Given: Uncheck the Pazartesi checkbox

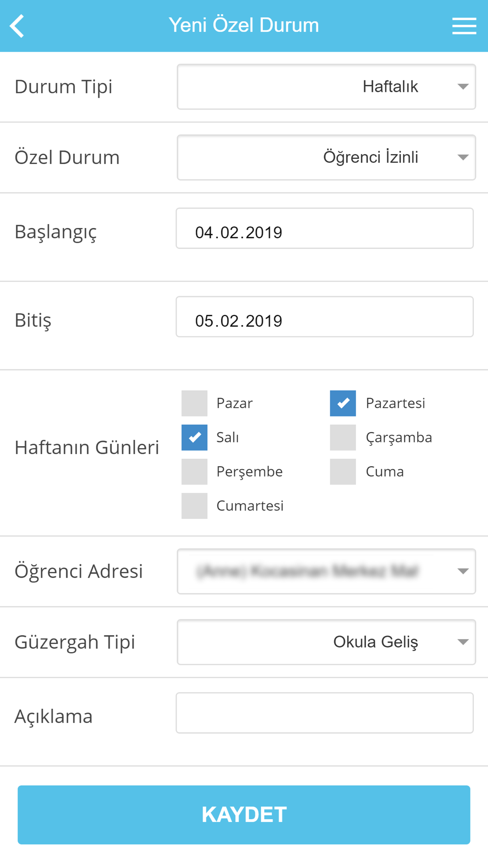Looking at the screenshot, I should coord(343,403).
